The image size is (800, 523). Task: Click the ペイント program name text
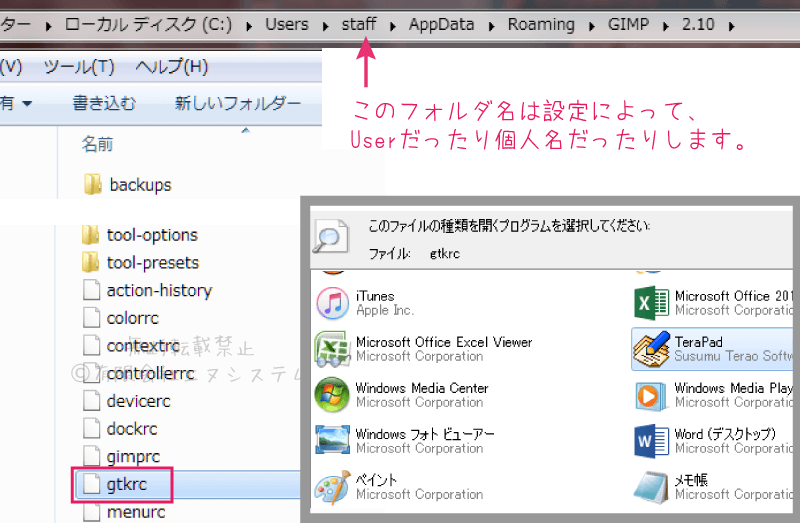(x=376, y=480)
